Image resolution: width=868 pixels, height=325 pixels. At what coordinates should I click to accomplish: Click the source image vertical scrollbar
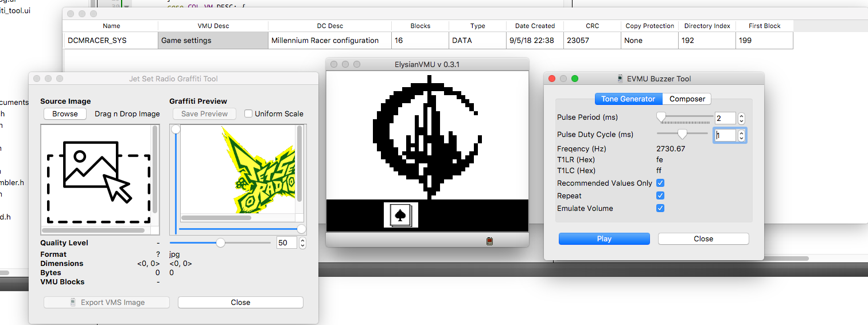click(x=154, y=169)
